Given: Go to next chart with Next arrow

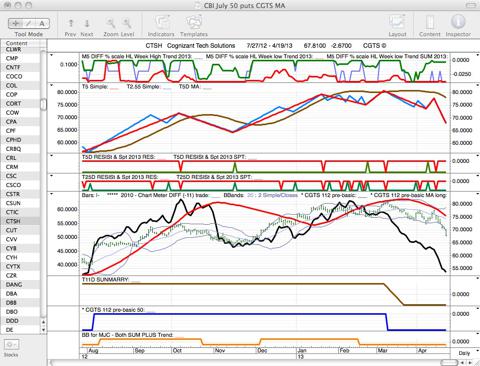Looking at the screenshot, I should [87, 23].
